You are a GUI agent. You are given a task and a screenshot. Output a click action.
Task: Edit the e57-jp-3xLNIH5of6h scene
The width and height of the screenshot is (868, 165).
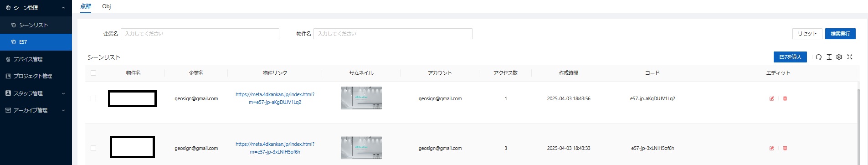[x=772, y=148]
